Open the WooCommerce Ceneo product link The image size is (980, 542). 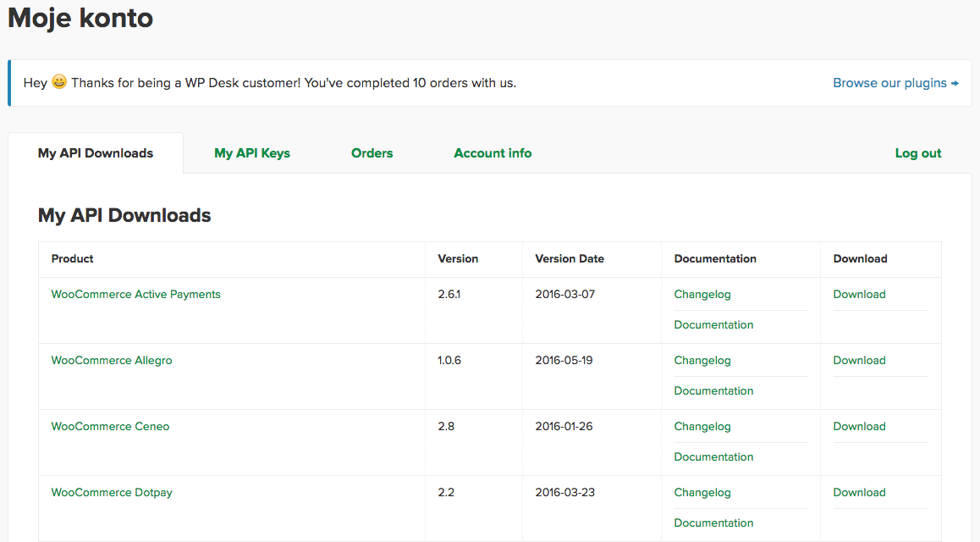(x=110, y=426)
